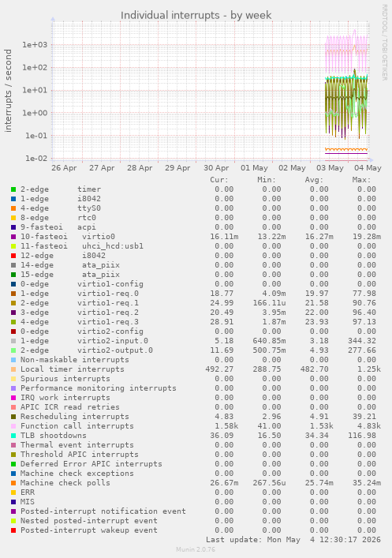Click the graph title Individual interrupts - by week
Screen dimensions: 392x558
(x=196, y=15)
